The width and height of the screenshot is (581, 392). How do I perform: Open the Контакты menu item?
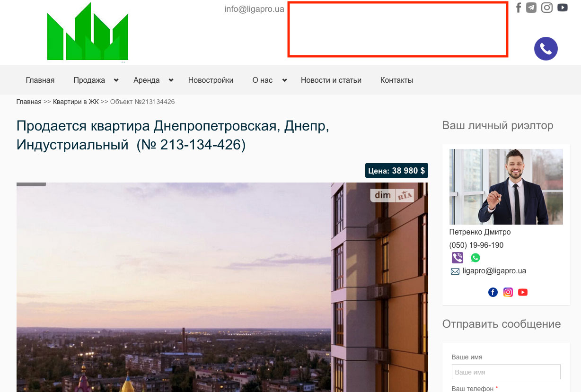(x=396, y=80)
